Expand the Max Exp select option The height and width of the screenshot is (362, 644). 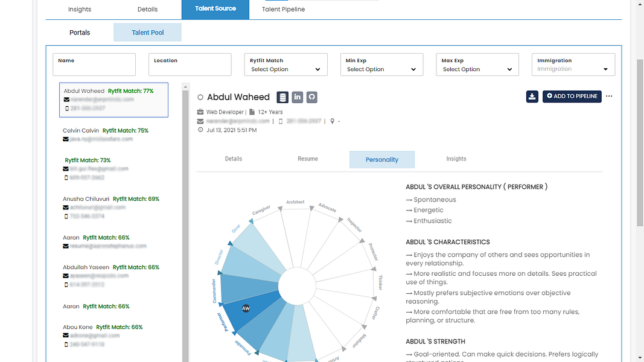click(x=477, y=65)
